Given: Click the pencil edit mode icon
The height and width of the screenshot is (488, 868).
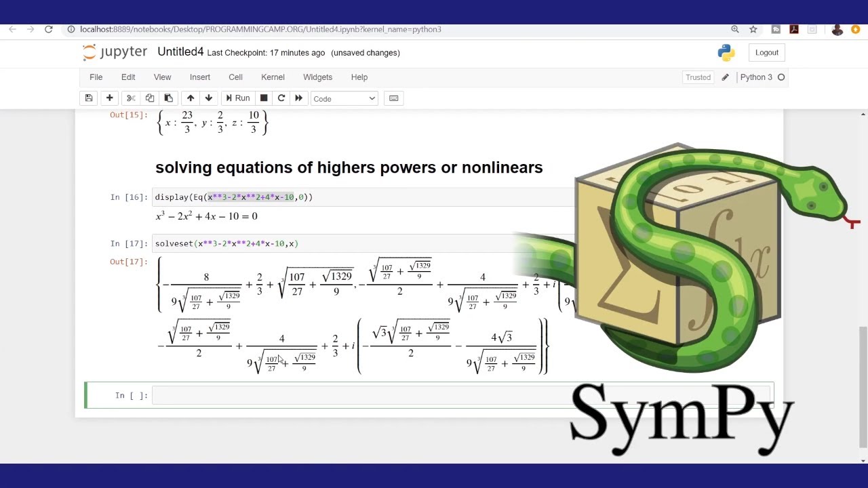Looking at the screenshot, I should (725, 77).
